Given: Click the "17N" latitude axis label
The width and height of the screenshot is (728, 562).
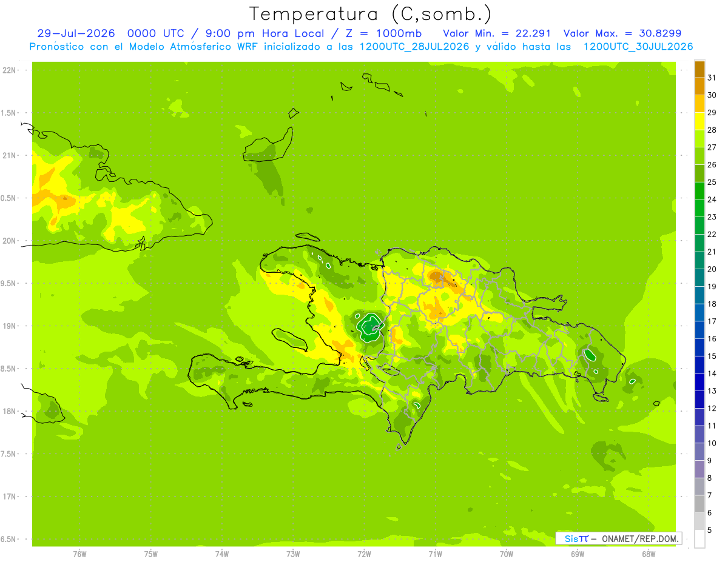Looking at the screenshot, I should [9, 497].
